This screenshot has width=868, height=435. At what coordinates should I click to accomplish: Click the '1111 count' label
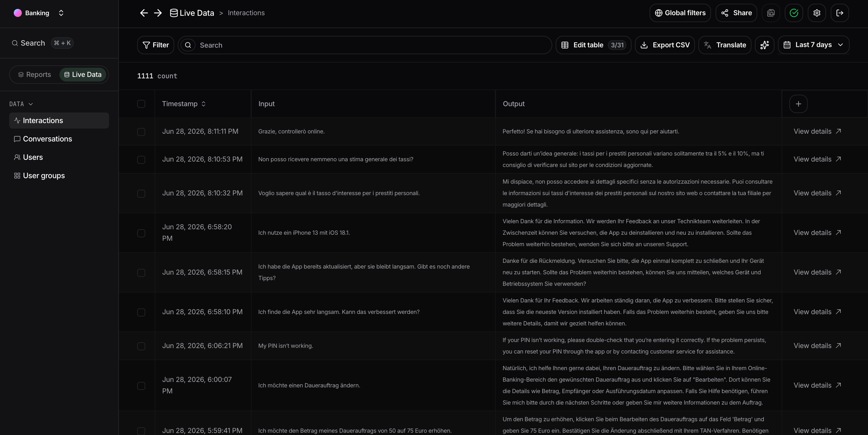tap(157, 76)
